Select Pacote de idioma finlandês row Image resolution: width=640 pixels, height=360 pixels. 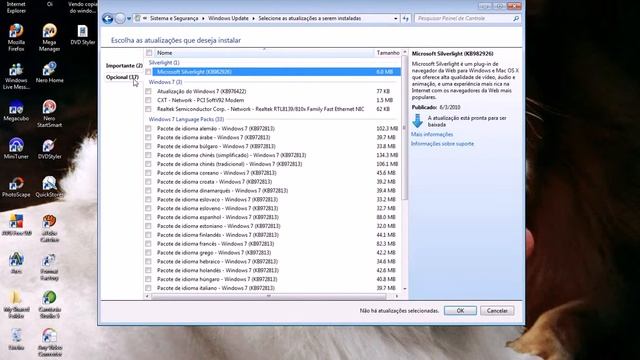point(272,235)
